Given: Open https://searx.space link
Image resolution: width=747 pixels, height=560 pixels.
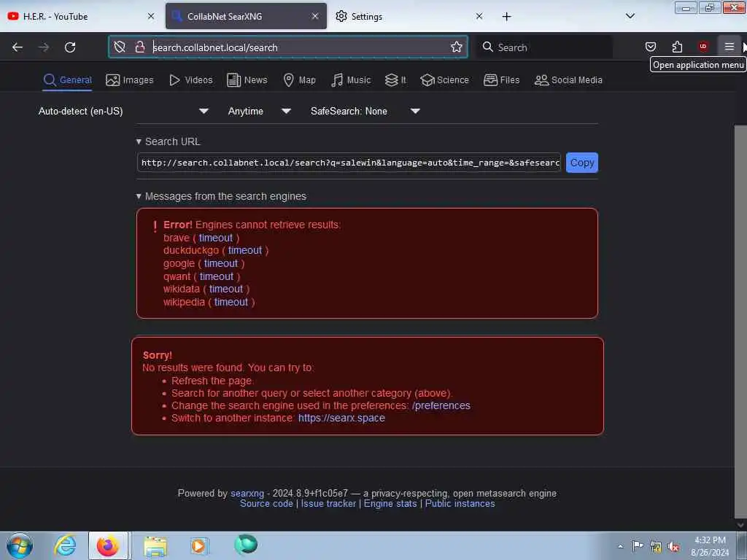Looking at the screenshot, I should [341, 418].
